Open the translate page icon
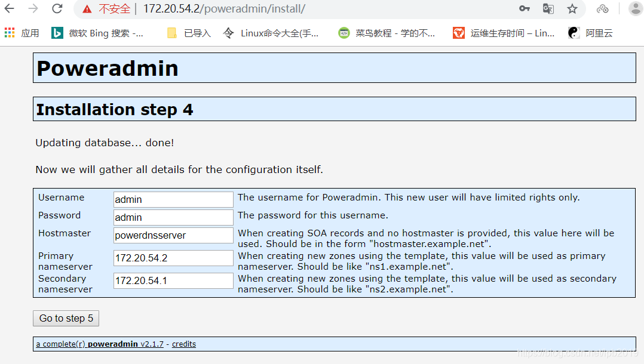The height and width of the screenshot is (364, 644). point(548,8)
